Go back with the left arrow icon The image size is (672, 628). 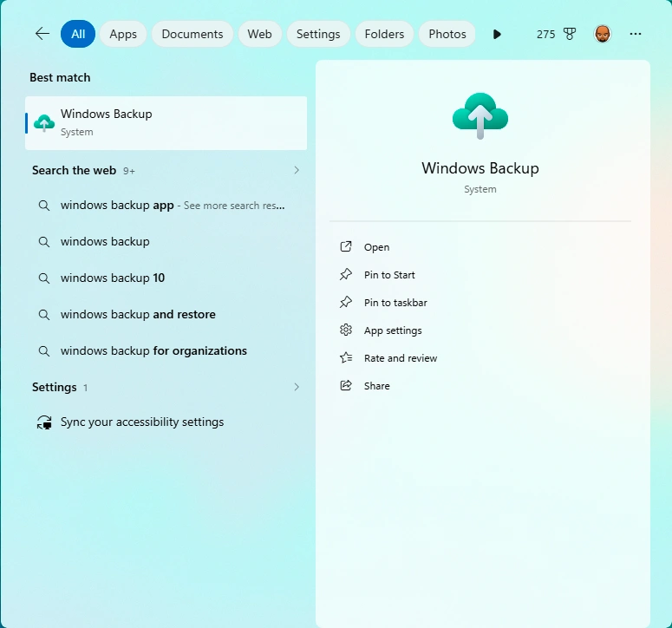tap(42, 34)
